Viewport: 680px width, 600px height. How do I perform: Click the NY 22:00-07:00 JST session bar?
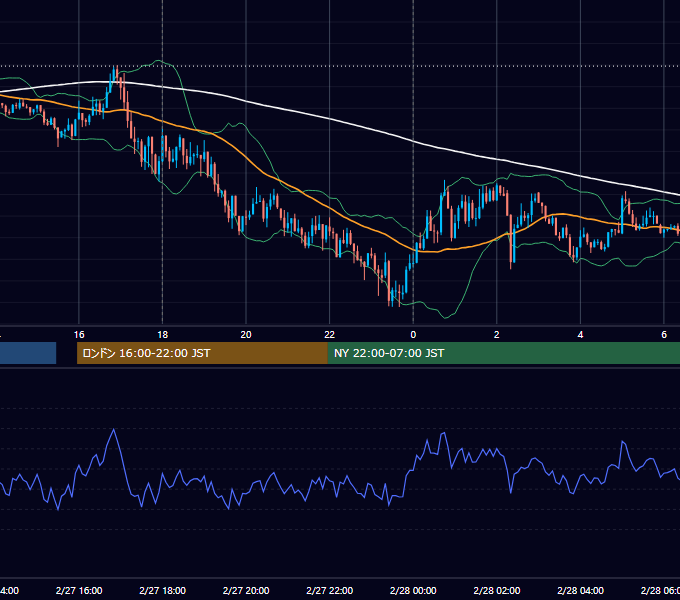(503, 353)
